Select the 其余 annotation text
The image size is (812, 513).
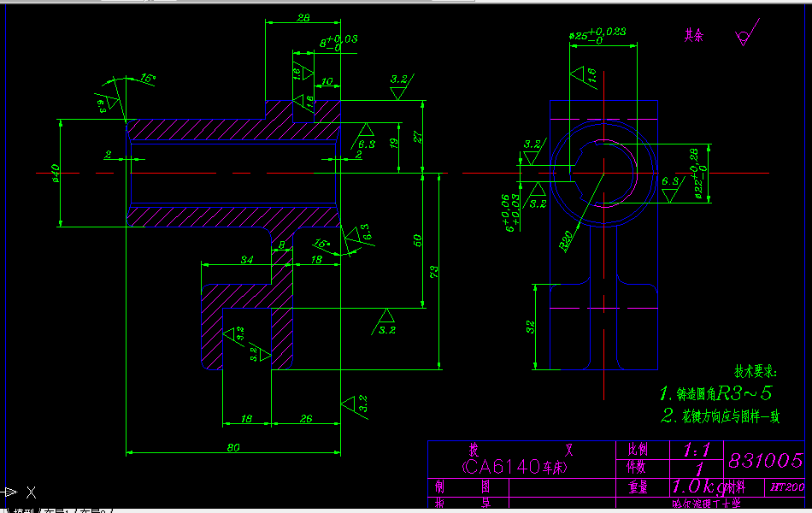[x=694, y=35]
